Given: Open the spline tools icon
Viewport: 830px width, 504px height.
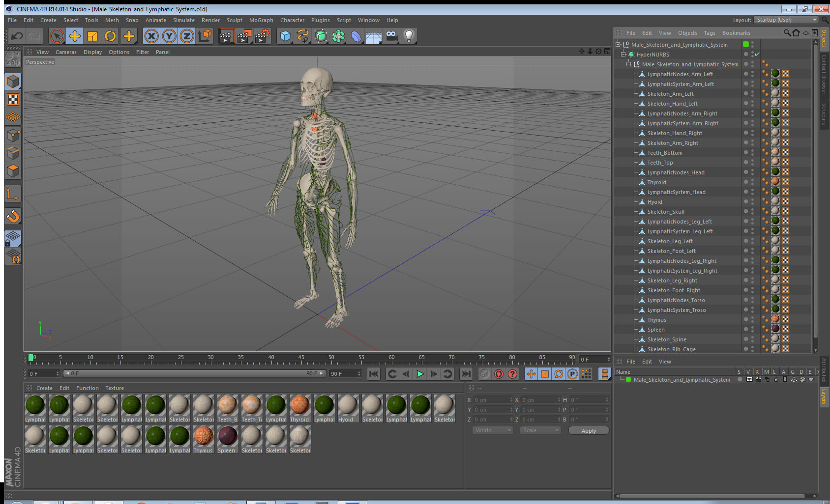Looking at the screenshot, I should pyautogui.click(x=303, y=36).
